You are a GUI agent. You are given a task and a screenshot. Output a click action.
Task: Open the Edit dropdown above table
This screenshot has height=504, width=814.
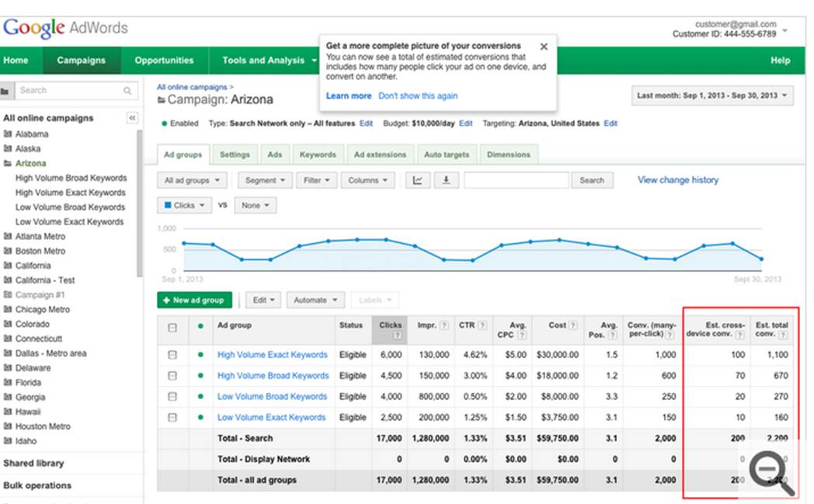pos(263,300)
